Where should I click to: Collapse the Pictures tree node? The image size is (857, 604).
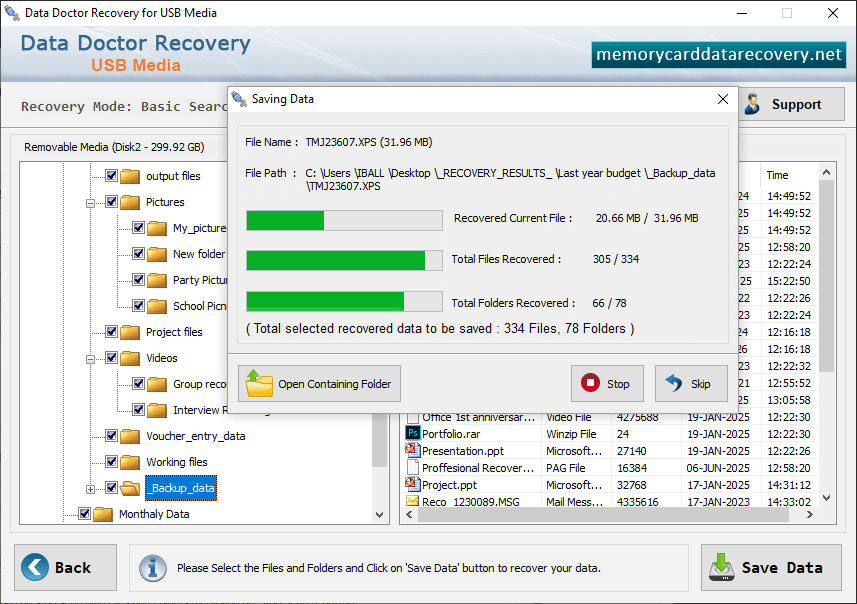(91, 203)
